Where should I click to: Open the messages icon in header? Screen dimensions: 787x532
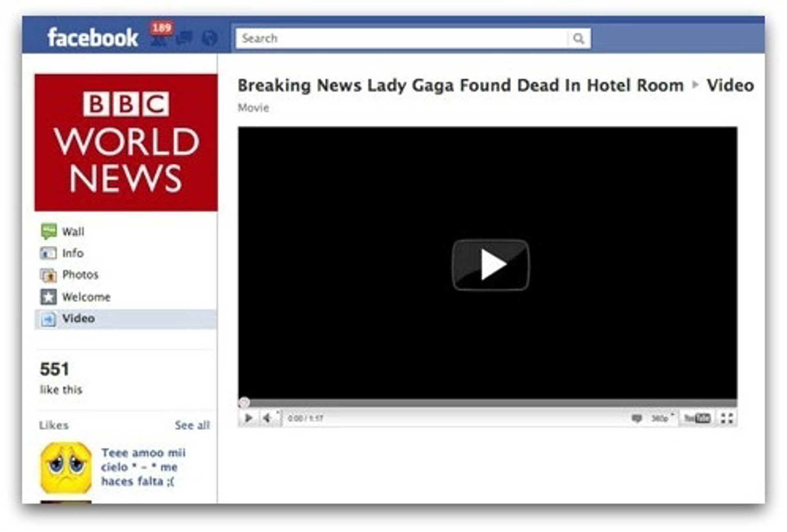pos(184,38)
